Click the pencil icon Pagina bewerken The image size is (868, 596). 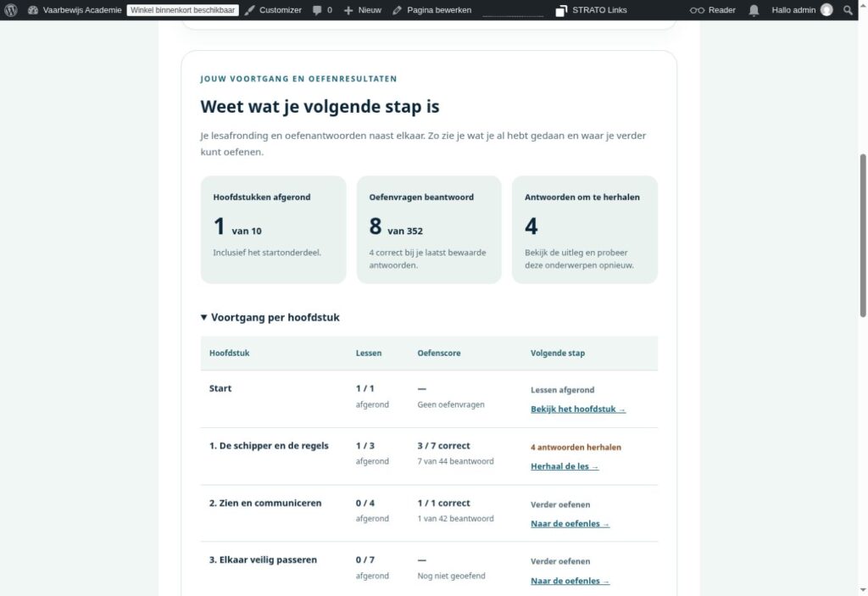[397, 10]
